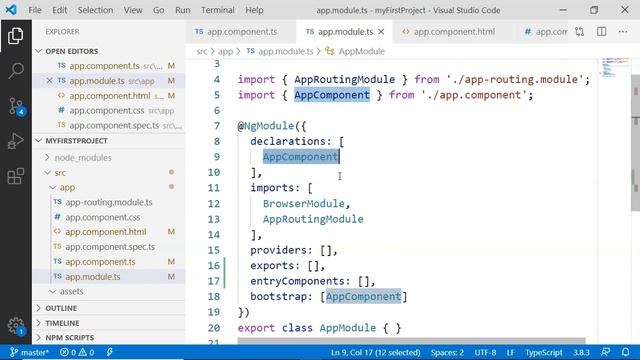
Task: Select app.component.html in Open Editors
Action: [x=109, y=96]
